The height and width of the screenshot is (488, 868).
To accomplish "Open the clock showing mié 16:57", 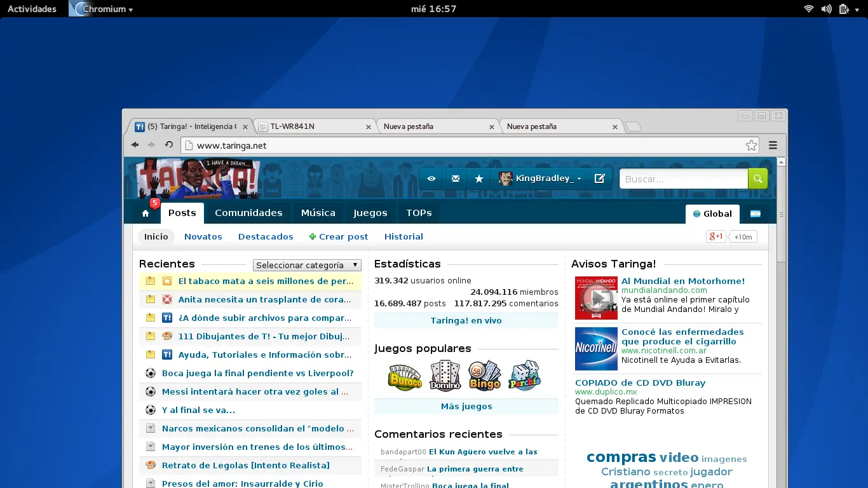I will pyautogui.click(x=434, y=9).
